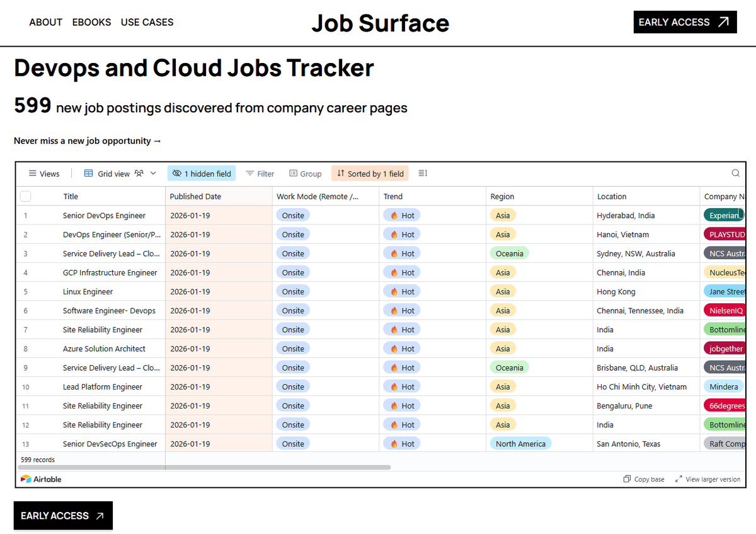Click the Hanoi, Vietnam location cell
The image size is (756, 534).
click(x=646, y=235)
